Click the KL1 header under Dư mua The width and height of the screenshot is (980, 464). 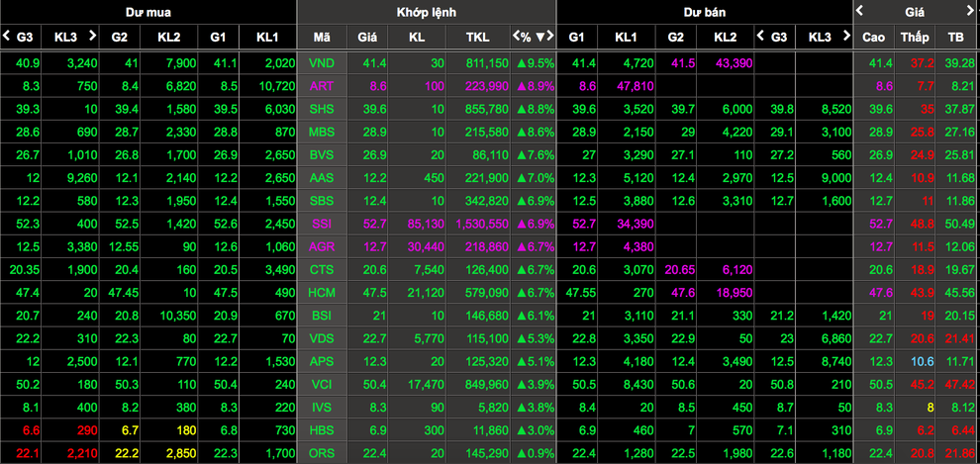267,38
